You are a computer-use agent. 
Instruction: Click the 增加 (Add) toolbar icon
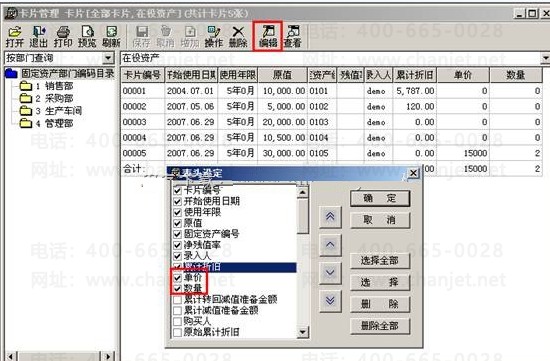[190, 36]
